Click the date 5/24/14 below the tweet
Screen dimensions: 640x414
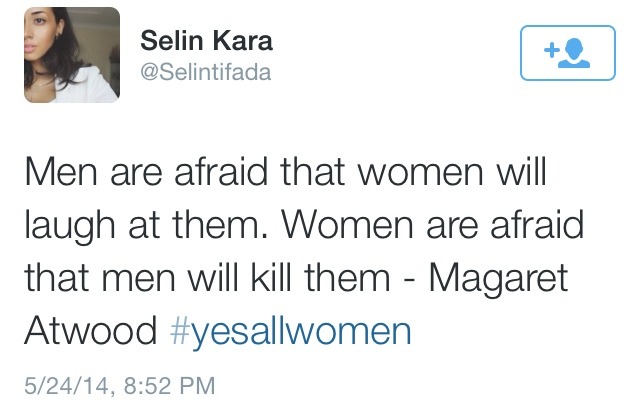[x=67, y=386]
